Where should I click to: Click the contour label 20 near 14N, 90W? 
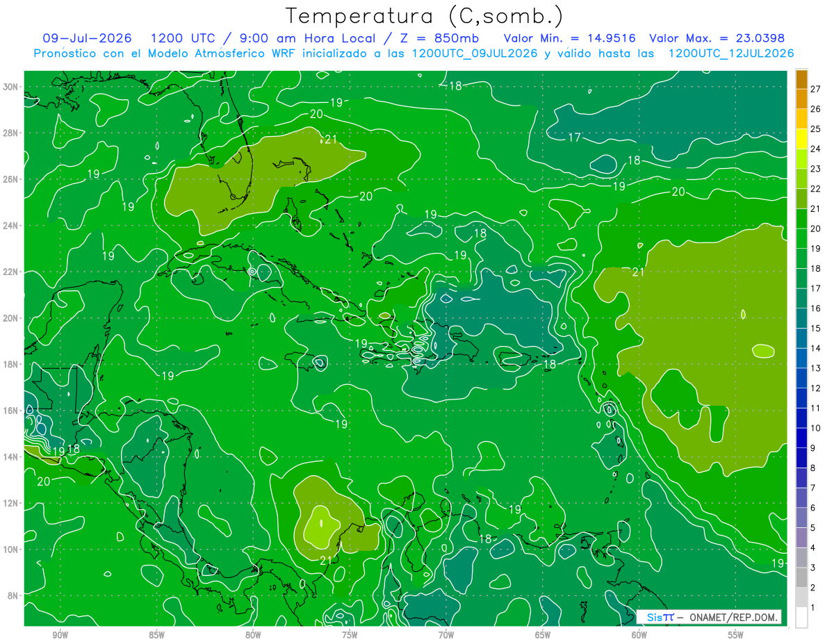tap(43, 481)
